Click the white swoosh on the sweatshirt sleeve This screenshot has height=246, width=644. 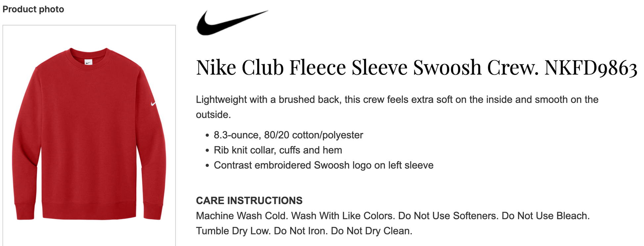pos(153,104)
